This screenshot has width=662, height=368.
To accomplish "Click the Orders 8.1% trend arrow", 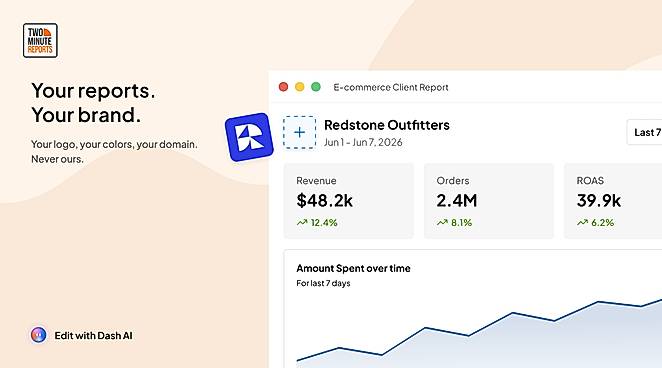I will pos(442,222).
